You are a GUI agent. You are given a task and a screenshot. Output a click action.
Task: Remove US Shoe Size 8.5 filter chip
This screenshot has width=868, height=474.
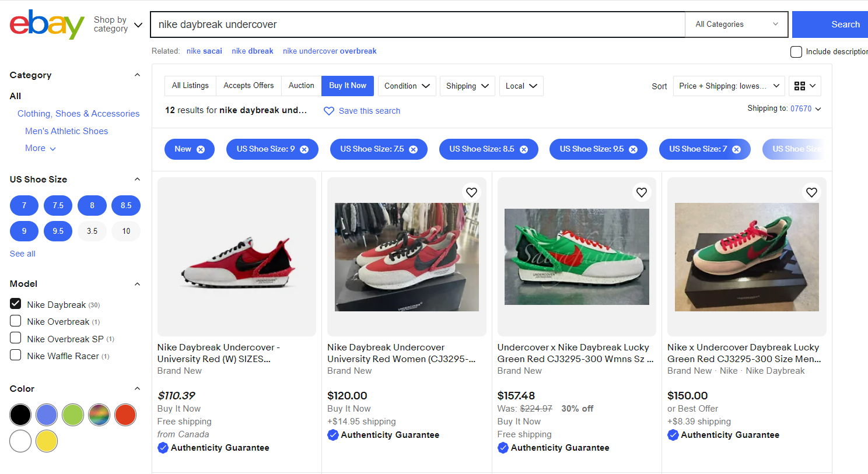524,149
